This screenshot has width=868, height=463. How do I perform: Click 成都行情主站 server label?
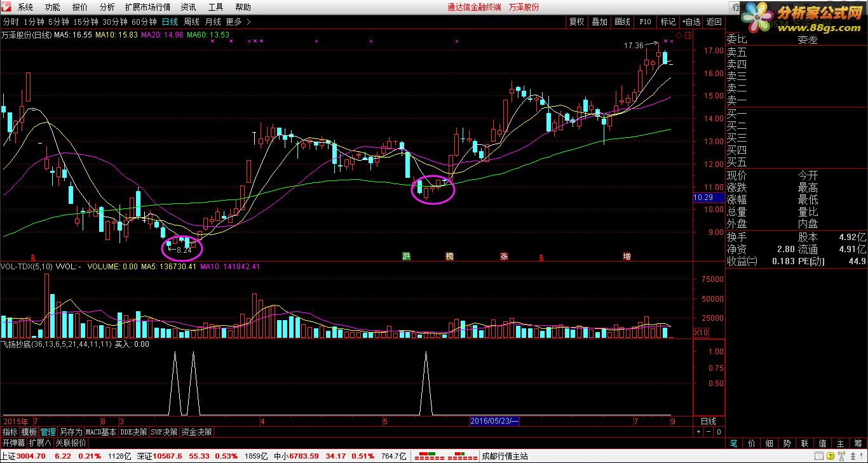click(x=505, y=456)
